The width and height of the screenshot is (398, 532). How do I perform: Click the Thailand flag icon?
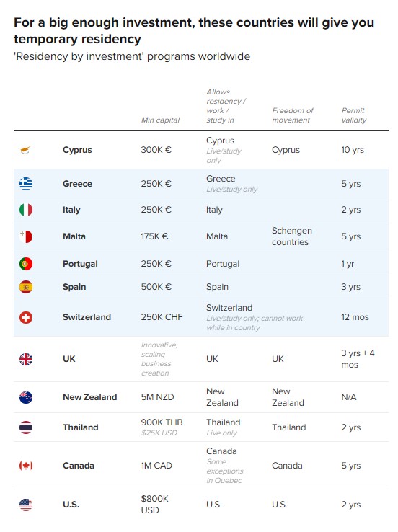pyautogui.click(x=26, y=427)
